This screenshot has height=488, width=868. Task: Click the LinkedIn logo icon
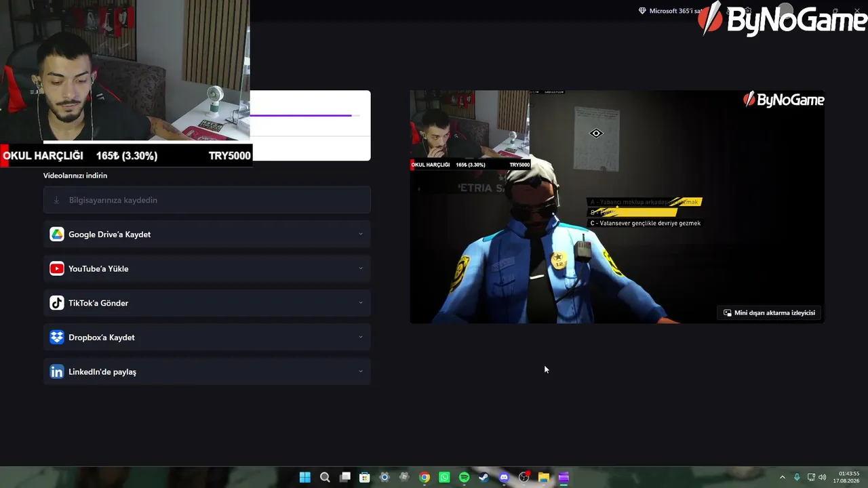pyautogui.click(x=57, y=372)
